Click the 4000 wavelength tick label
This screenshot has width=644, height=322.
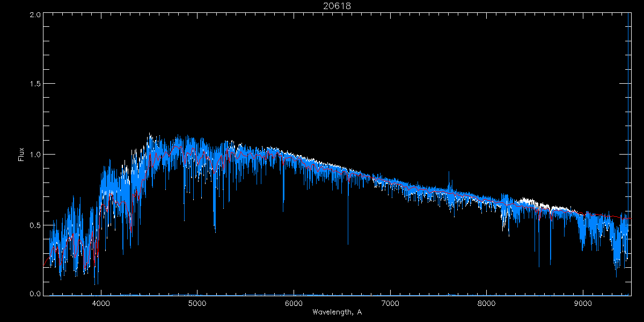click(x=101, y=303)
